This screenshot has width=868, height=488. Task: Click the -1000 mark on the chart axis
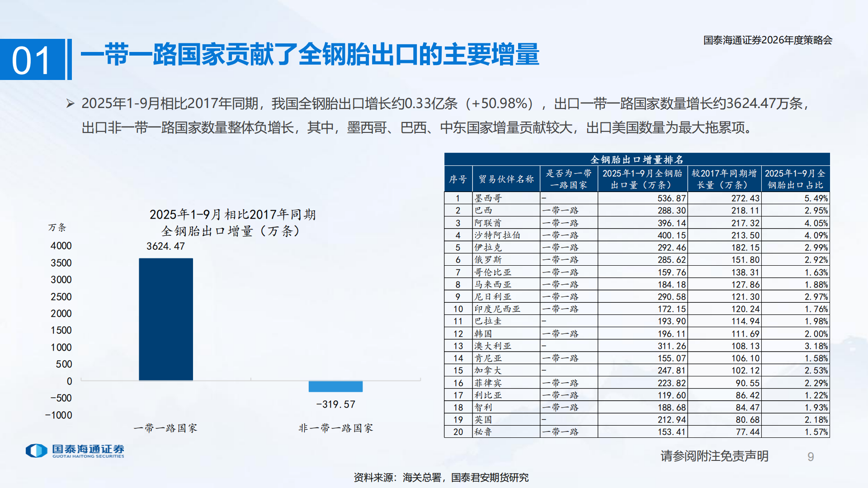59,415
